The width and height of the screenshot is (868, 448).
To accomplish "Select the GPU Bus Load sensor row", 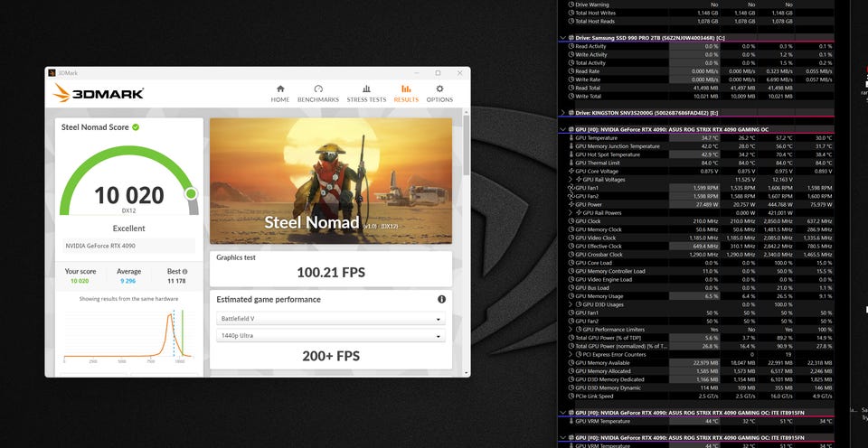I will [x=697, y=288].
